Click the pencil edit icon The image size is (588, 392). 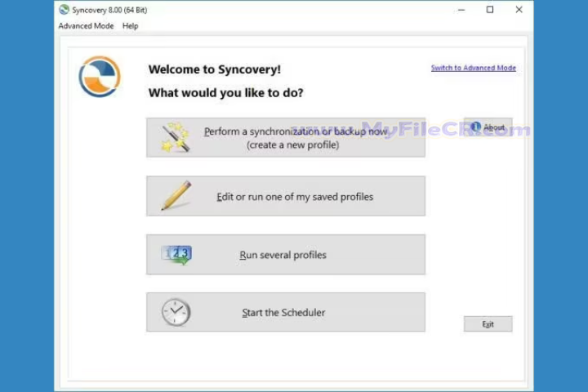pos(176,196)
